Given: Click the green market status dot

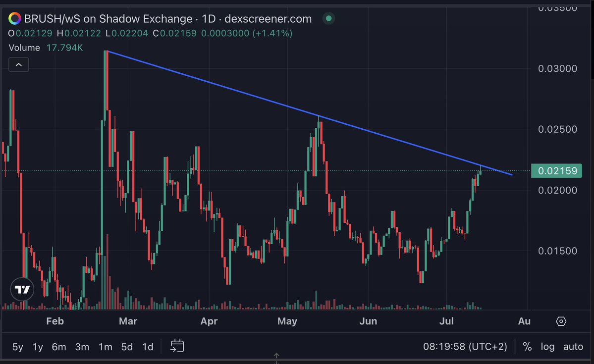Looking at the screenshot, I should (328, 18).
